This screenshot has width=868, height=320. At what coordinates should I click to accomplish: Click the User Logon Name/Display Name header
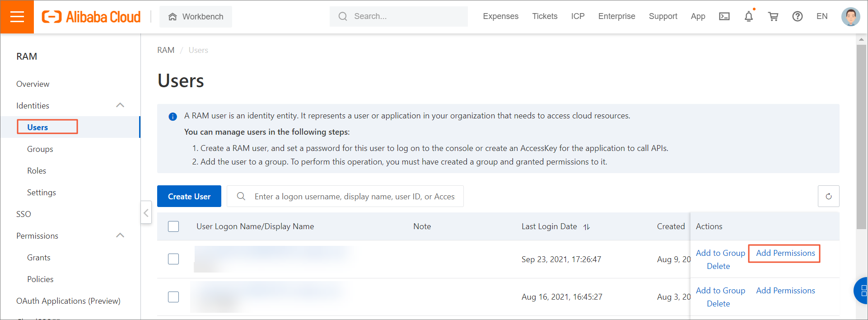[x=255, y=226]
